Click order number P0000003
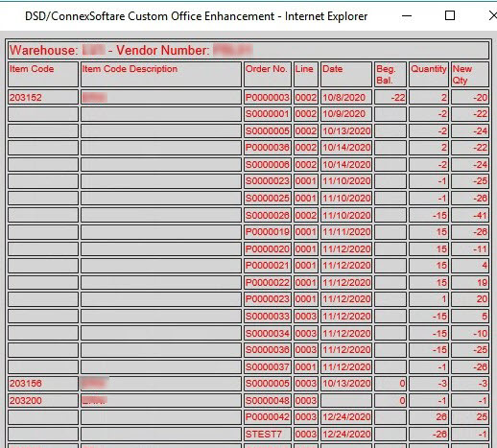This screenshot has height=448, width=497. click(268, 97)
